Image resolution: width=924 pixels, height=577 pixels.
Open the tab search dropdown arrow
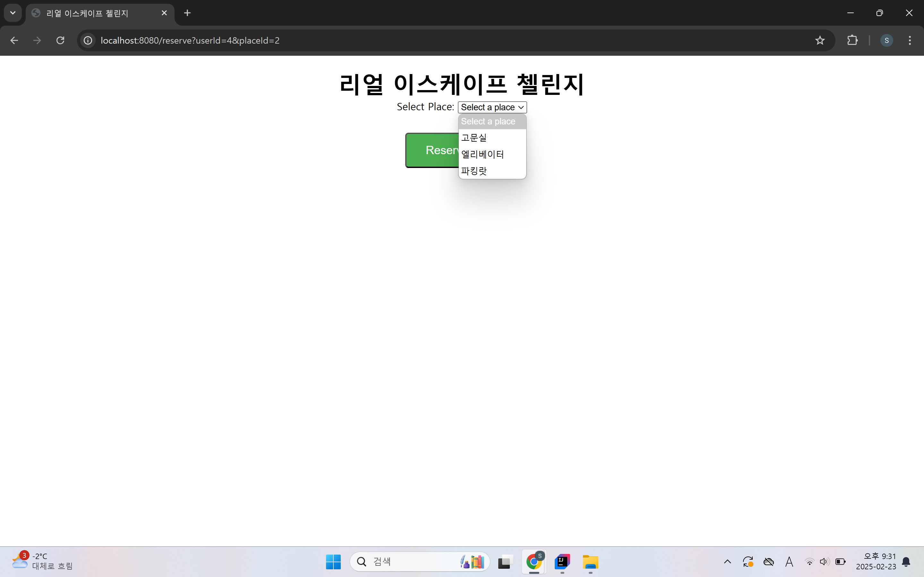click(13, 13)
